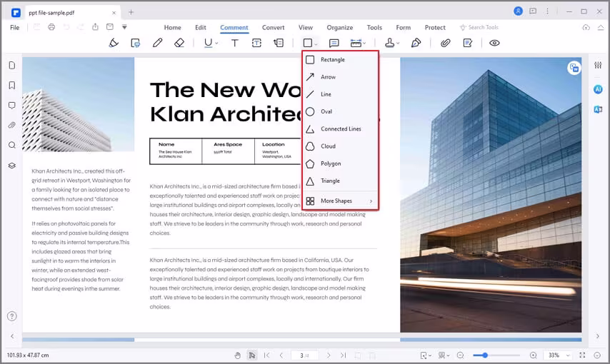Open the 33% zoom level dropdown

568,355
